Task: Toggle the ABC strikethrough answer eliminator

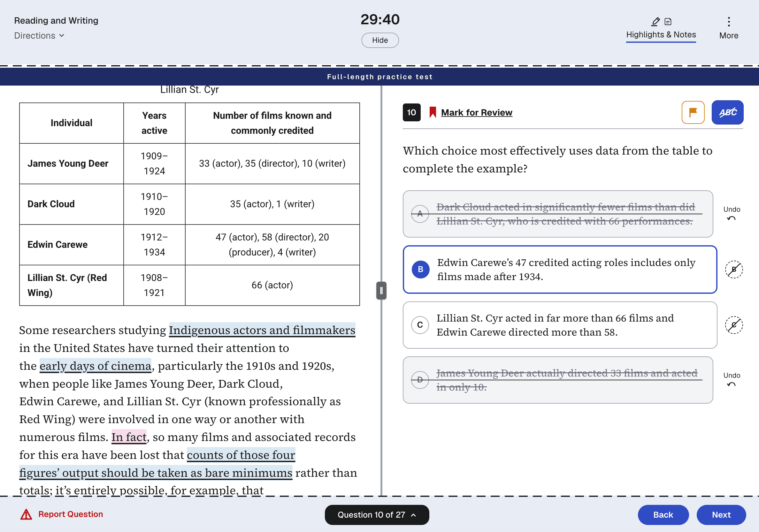Action: click(727, 112)
